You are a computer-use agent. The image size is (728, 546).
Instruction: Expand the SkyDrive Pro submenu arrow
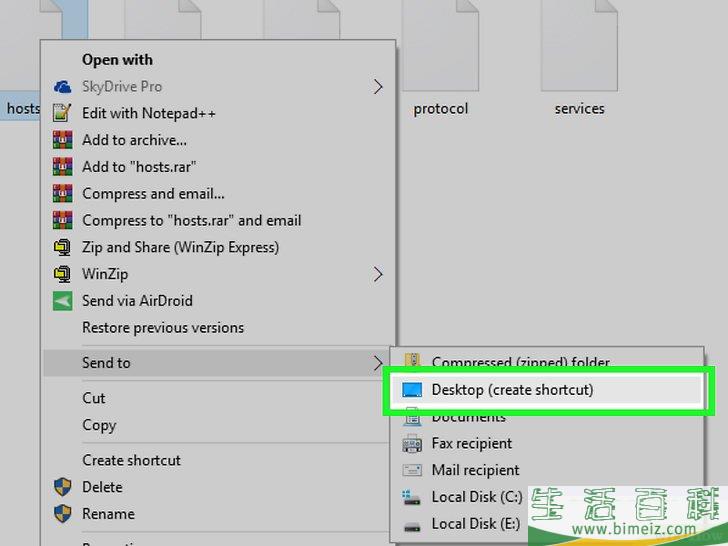(378, 87)
